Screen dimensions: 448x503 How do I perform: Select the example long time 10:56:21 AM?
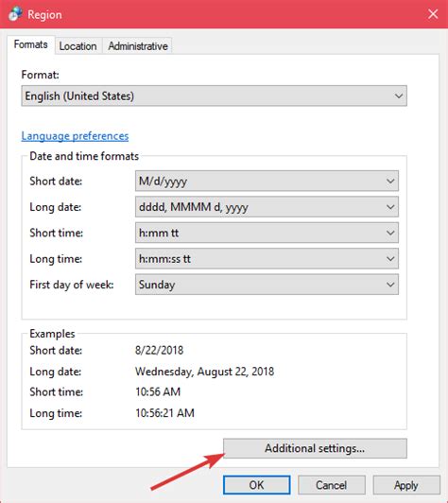coord(164,413)
